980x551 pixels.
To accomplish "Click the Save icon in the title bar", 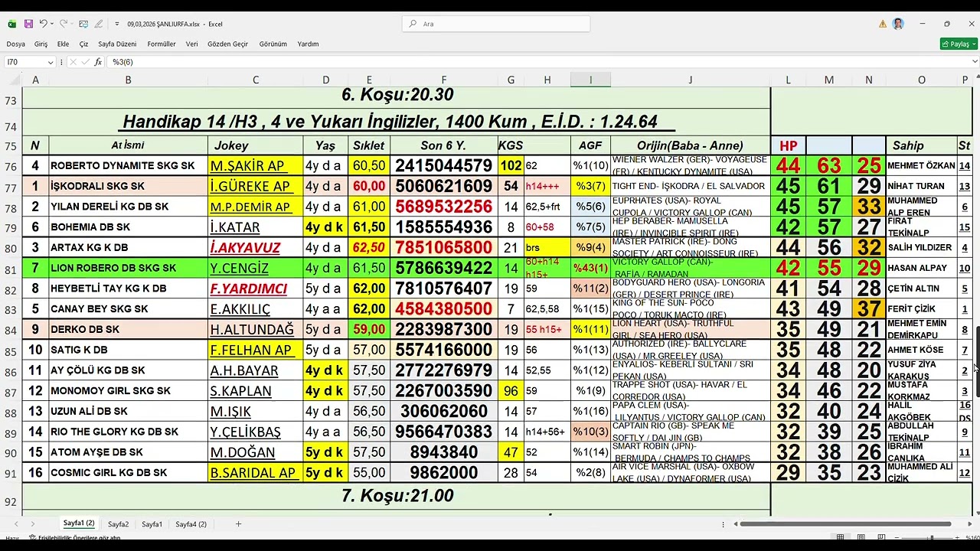I will 28,24.
